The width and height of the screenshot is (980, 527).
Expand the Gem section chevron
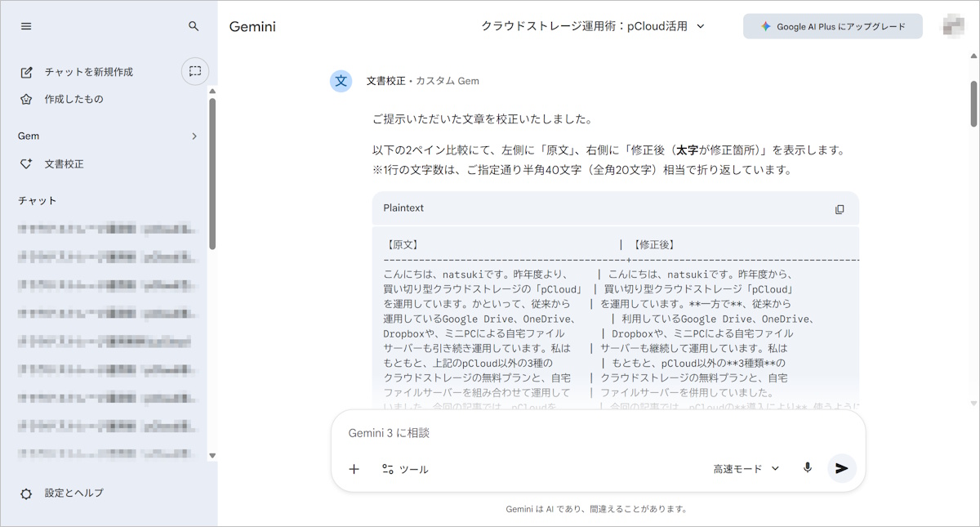pyautogui.click(x=194, y=136)
